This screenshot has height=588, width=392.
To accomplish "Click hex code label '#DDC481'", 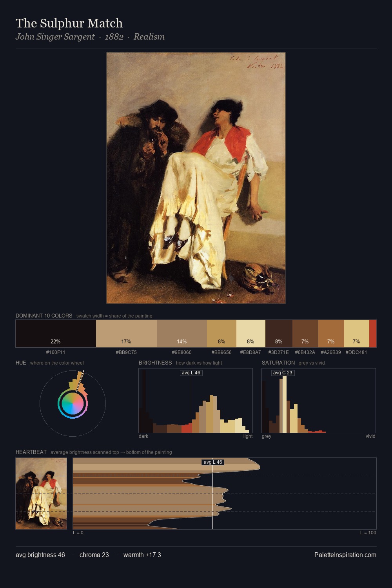I will [x=356, y=352].
